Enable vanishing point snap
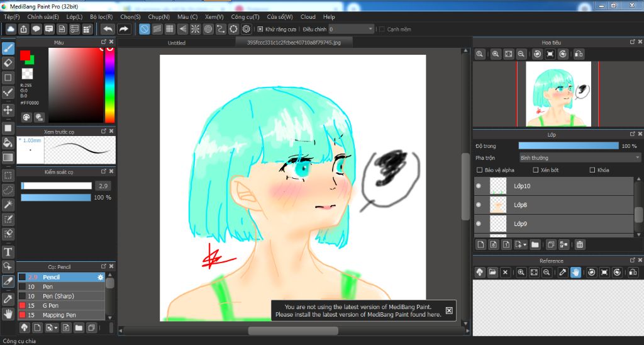The image size is (644, 345). tap(183, 29)
